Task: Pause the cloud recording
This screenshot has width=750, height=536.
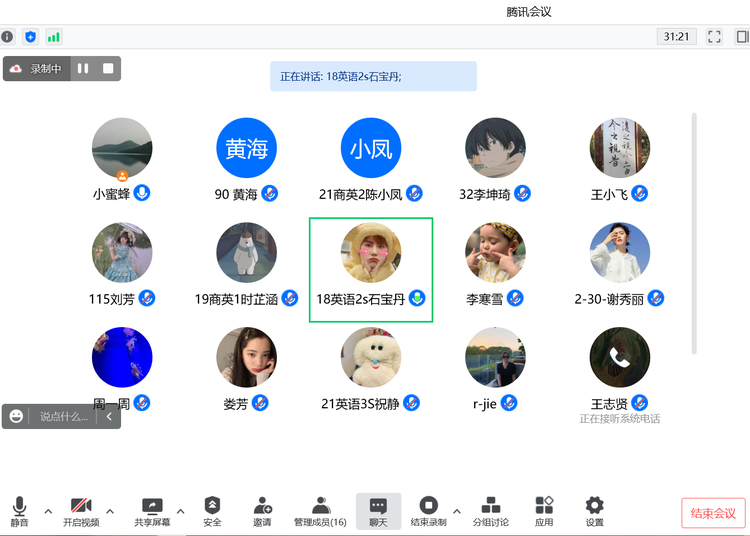Action: click(x=83, y=68)
